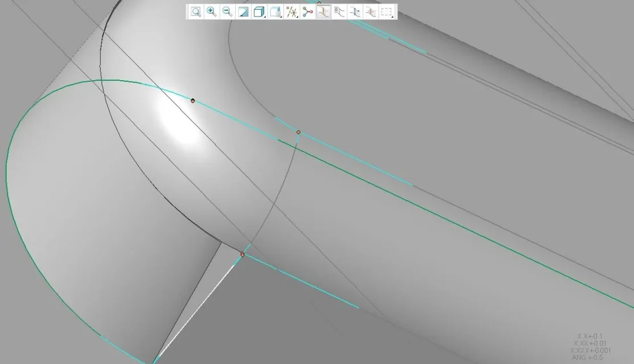The image size is (634, 364).
Task: Click the red-accented curve icon
Action: (370, 12)
